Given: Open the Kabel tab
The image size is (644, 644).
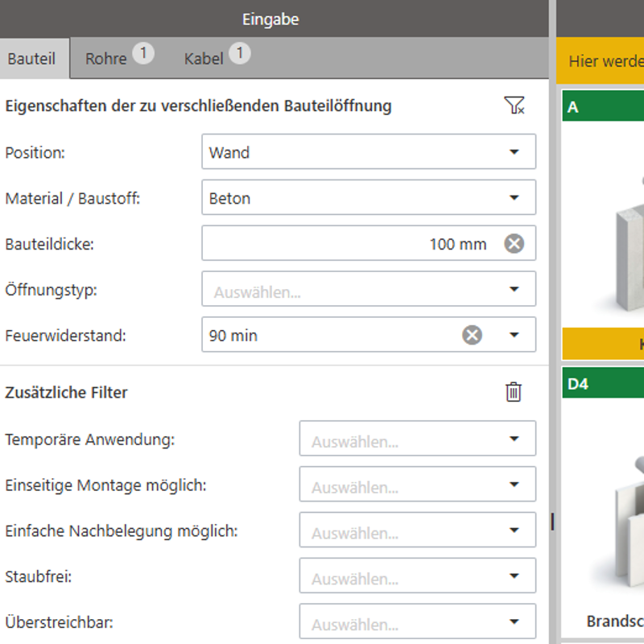Looking at the screenshot, I should coord(204,59).
